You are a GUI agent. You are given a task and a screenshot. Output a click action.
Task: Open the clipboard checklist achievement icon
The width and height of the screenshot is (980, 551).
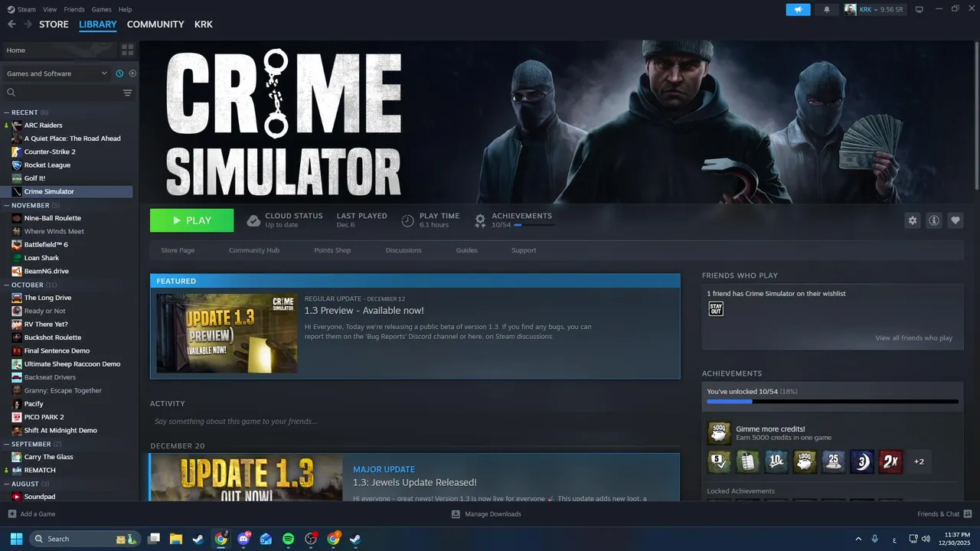tap(748, 461)
